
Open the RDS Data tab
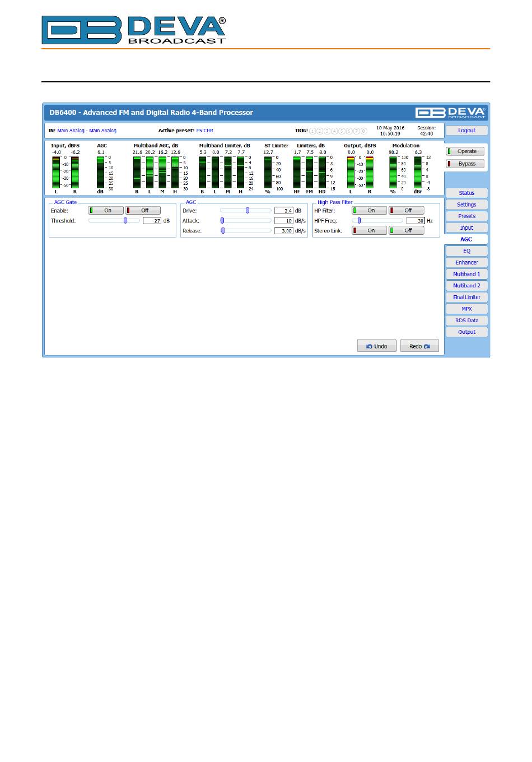tap(466, 320)
